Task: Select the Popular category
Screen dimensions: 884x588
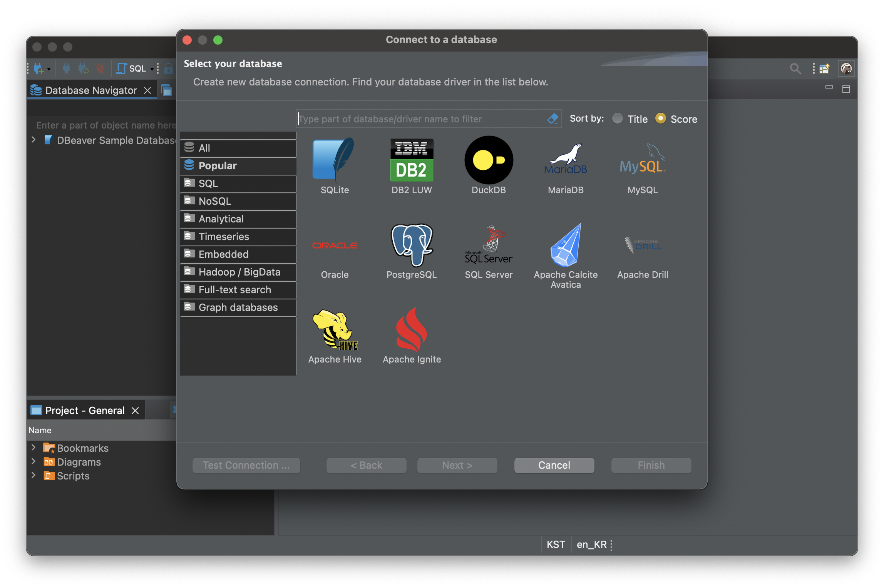Action: point(238,166)
